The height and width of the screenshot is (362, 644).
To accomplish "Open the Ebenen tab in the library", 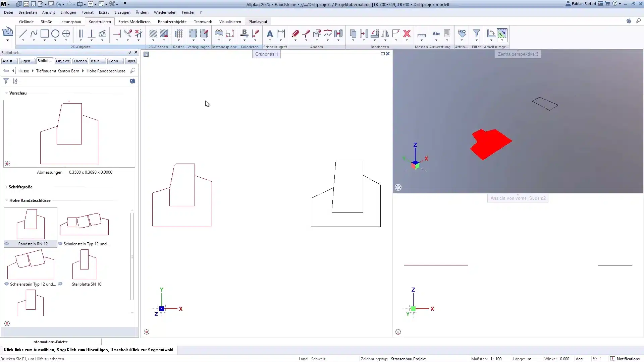I will [x=80, y=61].
